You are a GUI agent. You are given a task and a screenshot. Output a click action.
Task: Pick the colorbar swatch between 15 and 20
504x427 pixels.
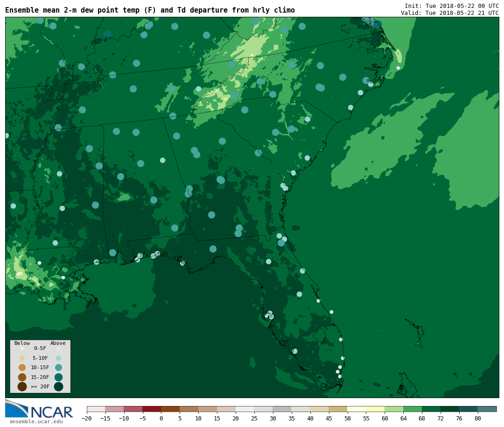pyautogui.click(x=227, y=409)
